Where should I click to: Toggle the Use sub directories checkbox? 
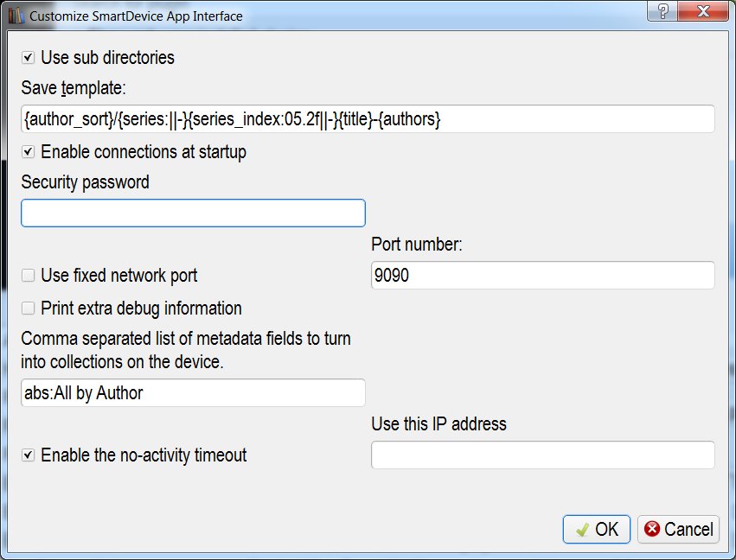(x=29, y=58)
